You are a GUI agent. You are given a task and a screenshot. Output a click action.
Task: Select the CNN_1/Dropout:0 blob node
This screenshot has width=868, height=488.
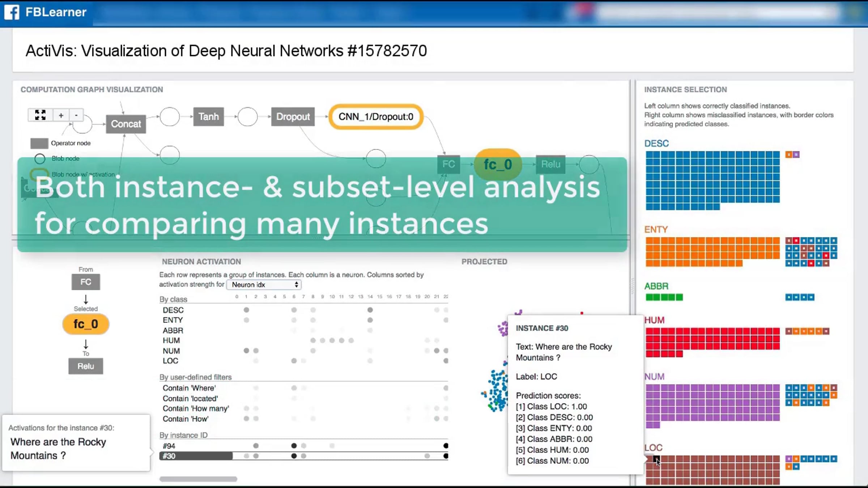pos(376,116)
